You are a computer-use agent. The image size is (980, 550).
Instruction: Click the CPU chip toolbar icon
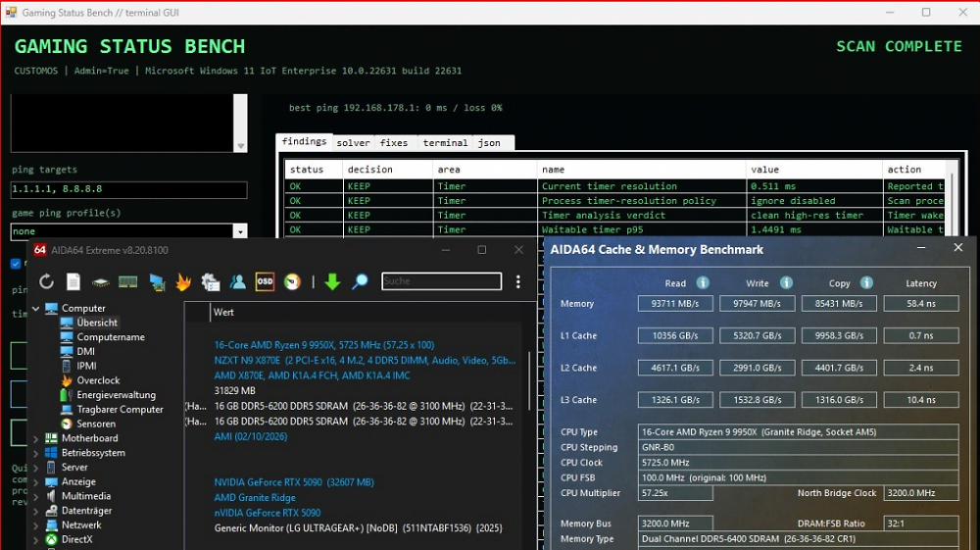101,282
